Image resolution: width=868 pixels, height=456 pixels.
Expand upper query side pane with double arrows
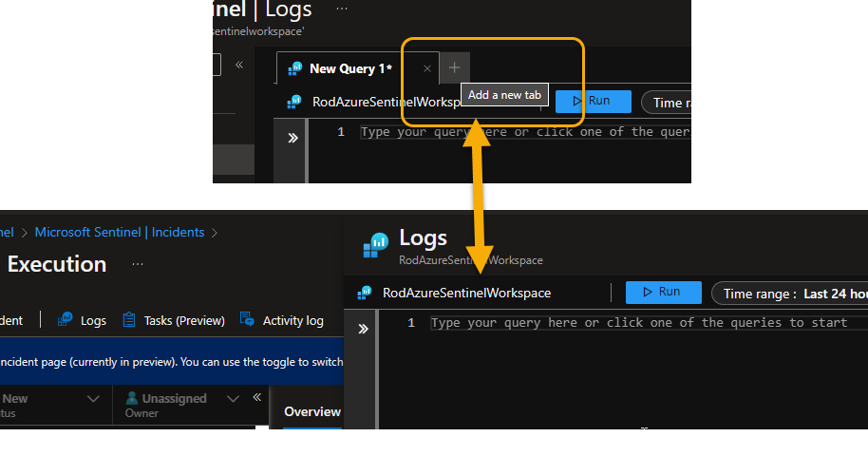pos(292,138)
